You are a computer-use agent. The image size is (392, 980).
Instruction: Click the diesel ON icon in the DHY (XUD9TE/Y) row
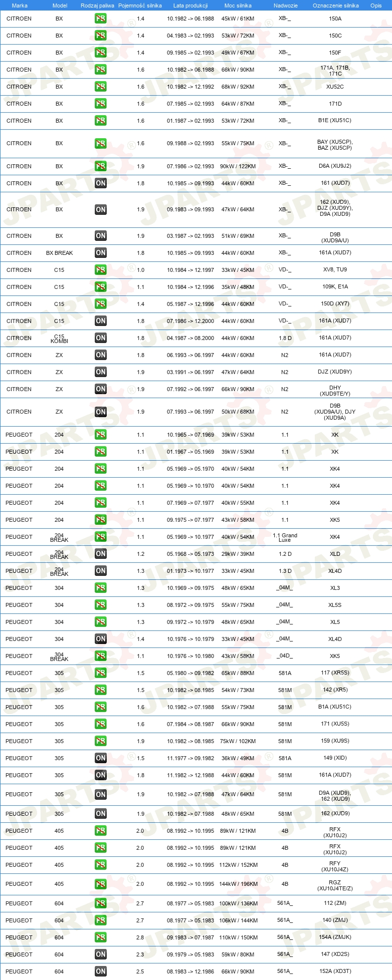point(101,389)
